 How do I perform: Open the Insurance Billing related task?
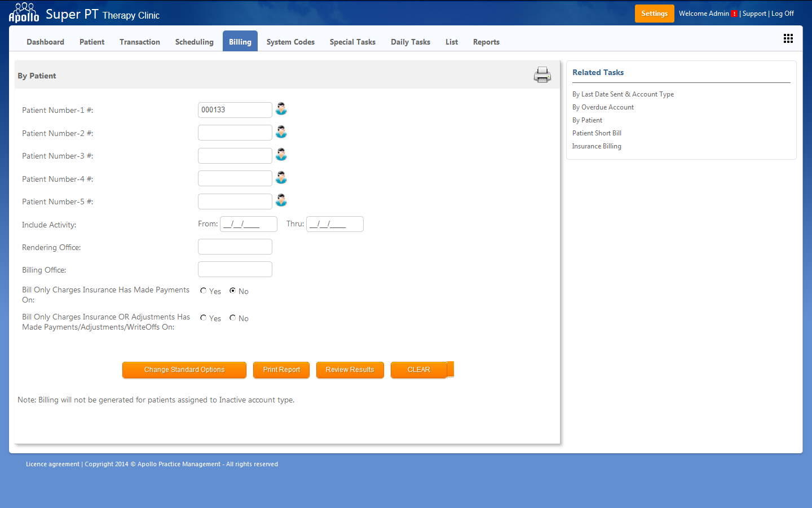point(597,146)
